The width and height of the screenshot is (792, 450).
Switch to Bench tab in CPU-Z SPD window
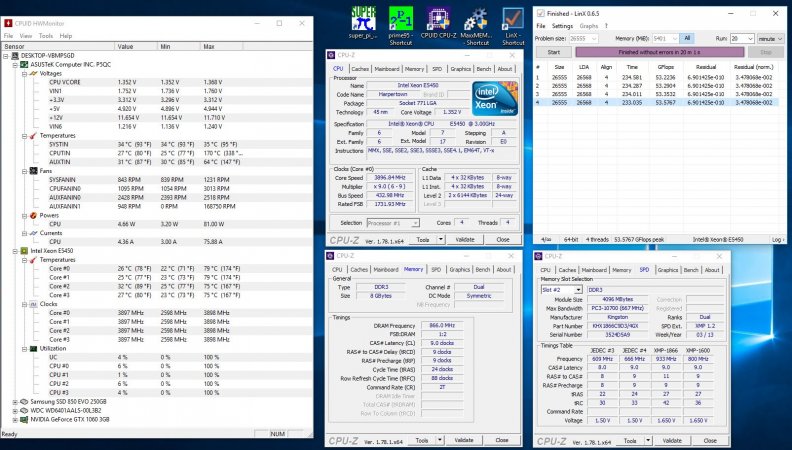pos(691,270)
